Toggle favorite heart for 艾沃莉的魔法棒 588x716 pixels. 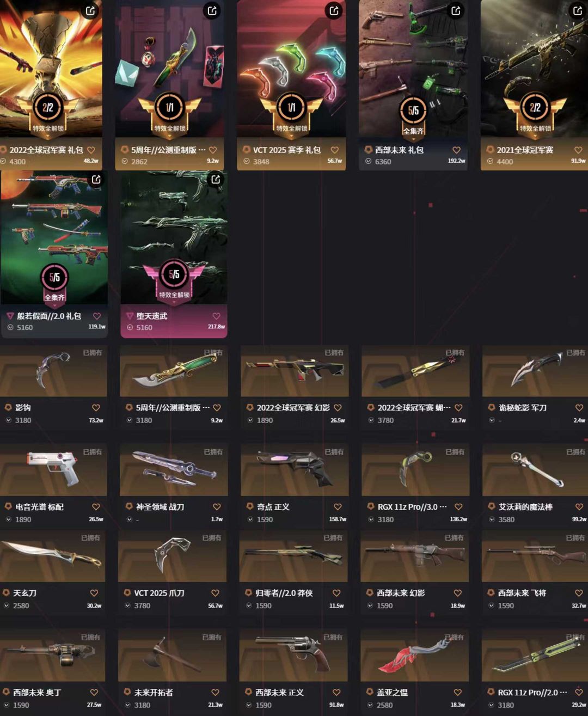pos(579,507)
